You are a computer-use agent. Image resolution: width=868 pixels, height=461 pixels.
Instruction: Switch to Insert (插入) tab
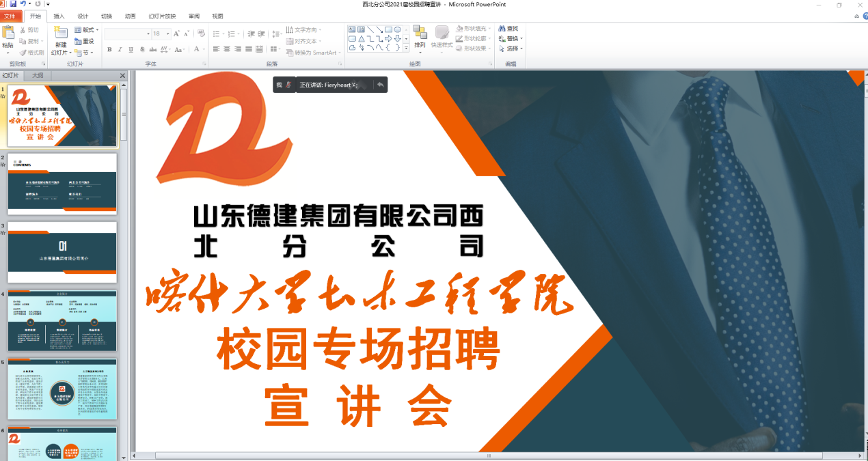pyautogui.click(x=59, y=16)
